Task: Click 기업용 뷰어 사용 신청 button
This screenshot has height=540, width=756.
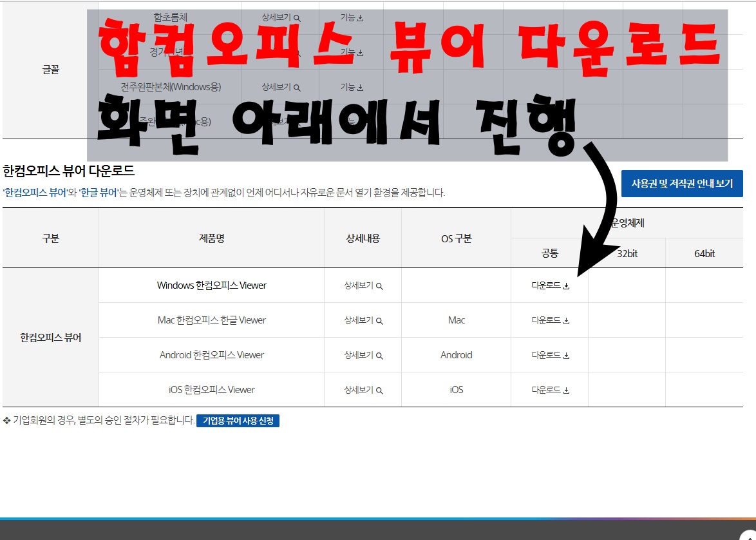Action: coord(238,421)
